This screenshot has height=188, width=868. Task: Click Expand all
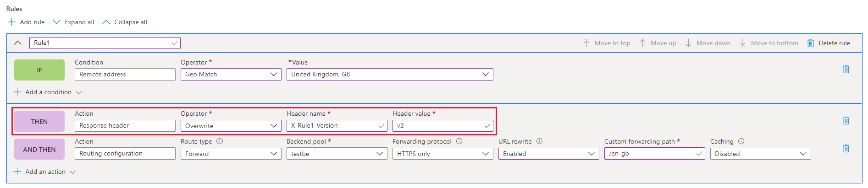point(74,22)
